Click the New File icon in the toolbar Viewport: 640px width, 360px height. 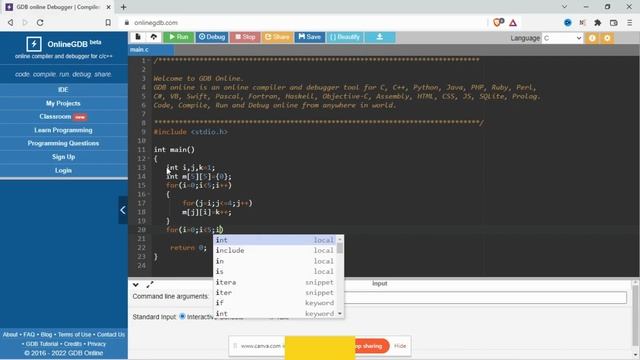[x=138, y=37]
